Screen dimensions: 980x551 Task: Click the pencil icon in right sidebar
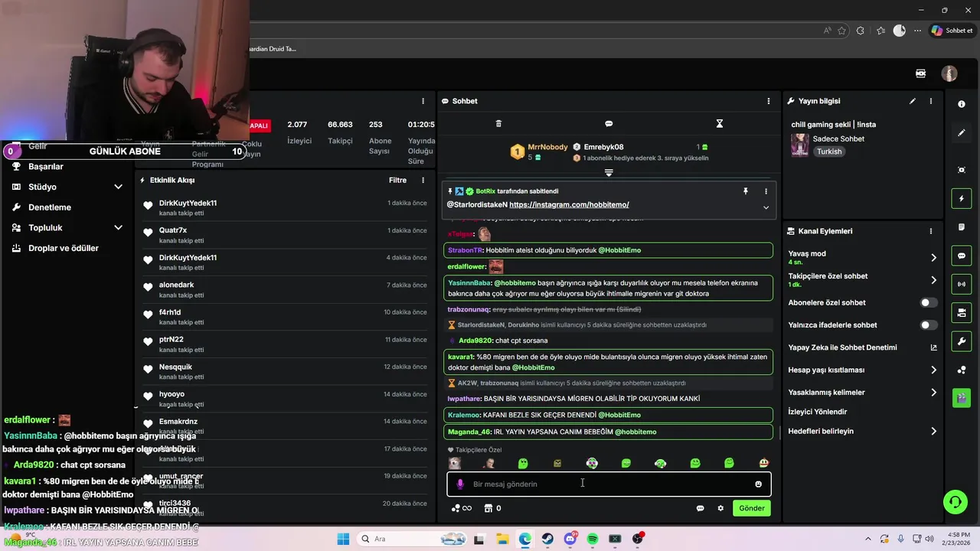(x=962, y=132)
